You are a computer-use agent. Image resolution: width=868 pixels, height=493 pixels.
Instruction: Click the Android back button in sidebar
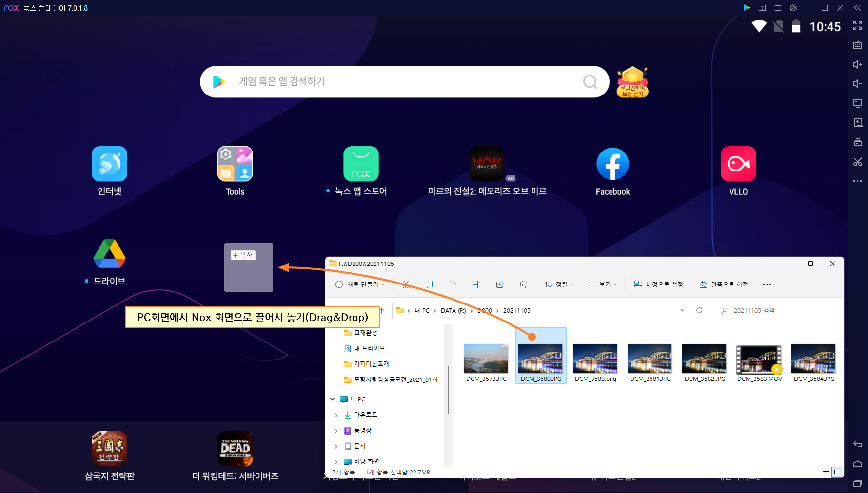pos(858,444)
